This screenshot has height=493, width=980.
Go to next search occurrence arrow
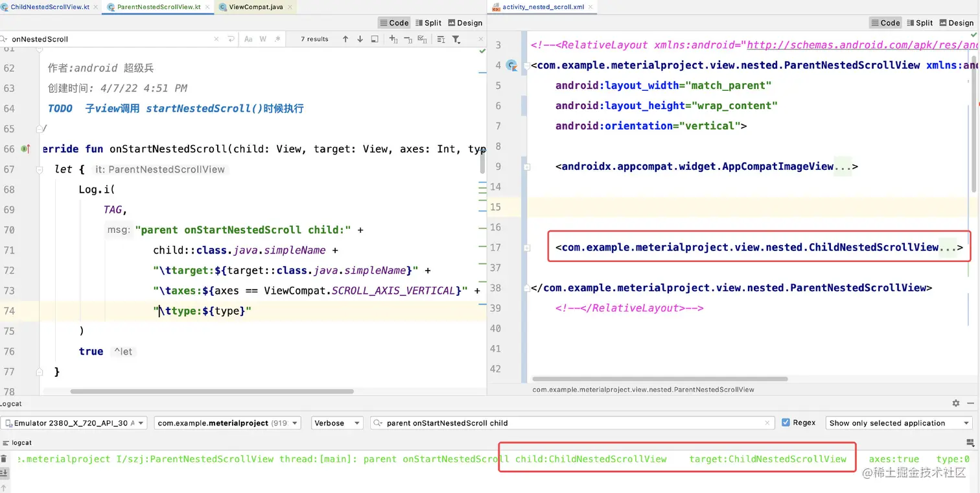[360, 39]
